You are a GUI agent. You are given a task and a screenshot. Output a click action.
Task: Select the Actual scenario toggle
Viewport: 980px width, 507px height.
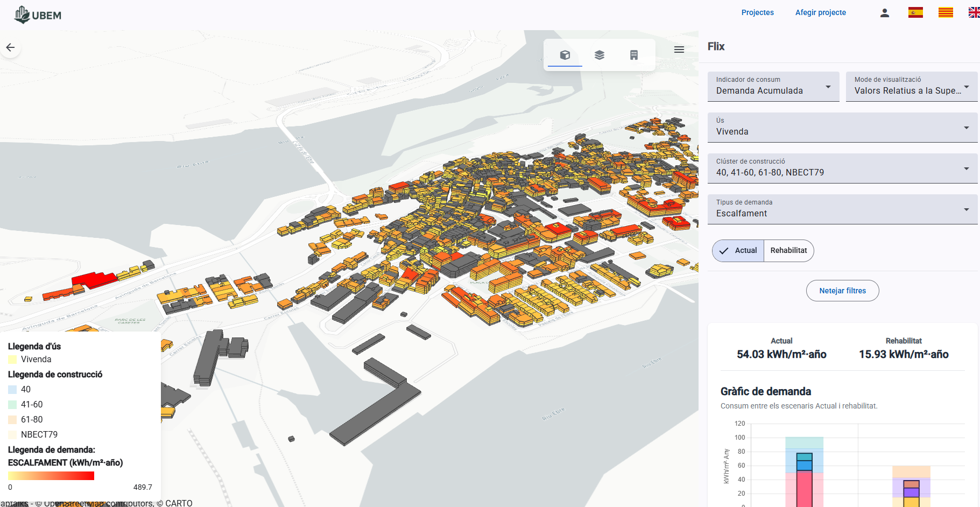pos(738,251)
